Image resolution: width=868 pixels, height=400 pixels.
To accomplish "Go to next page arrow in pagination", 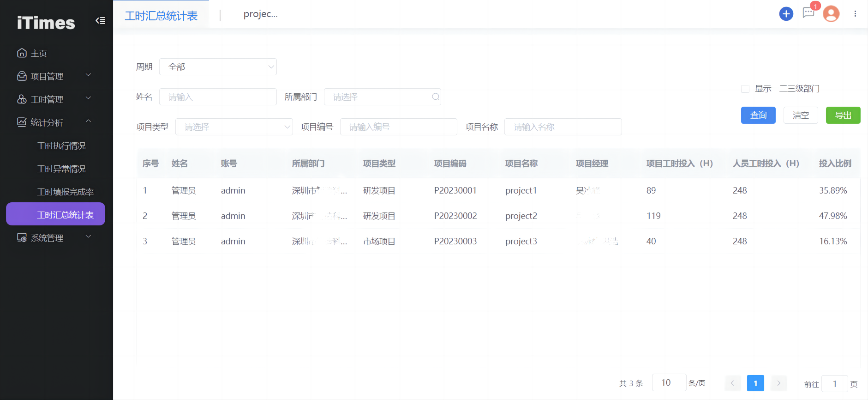I will pos(778,383).
